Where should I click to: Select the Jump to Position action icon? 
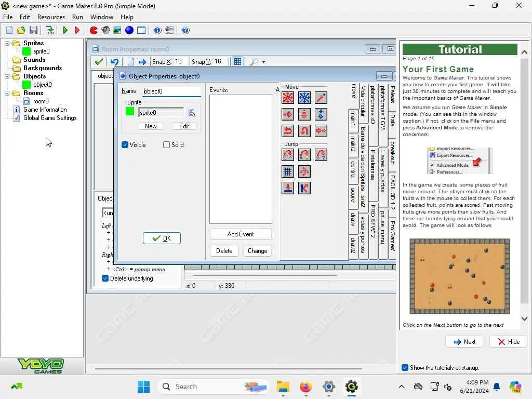288,155
